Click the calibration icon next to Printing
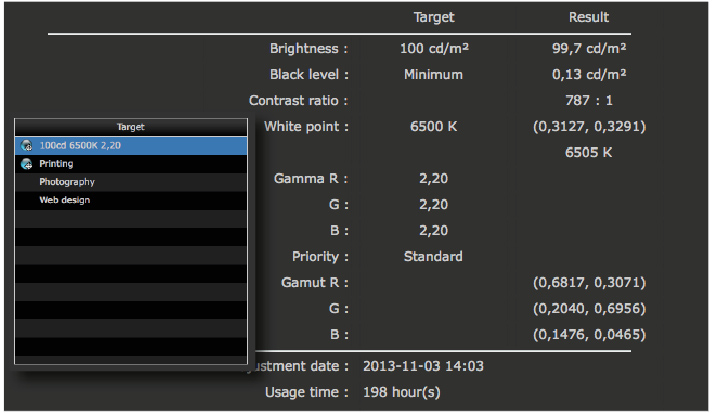 (x=26, y=164)
